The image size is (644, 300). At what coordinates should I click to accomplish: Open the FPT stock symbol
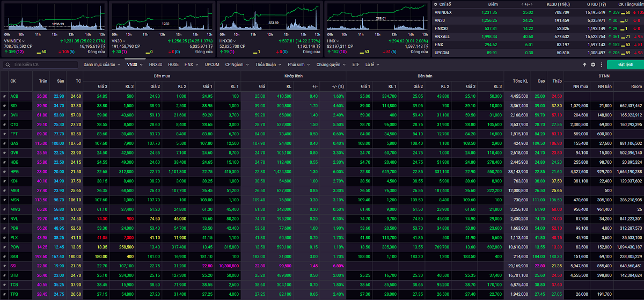(14, 134)
